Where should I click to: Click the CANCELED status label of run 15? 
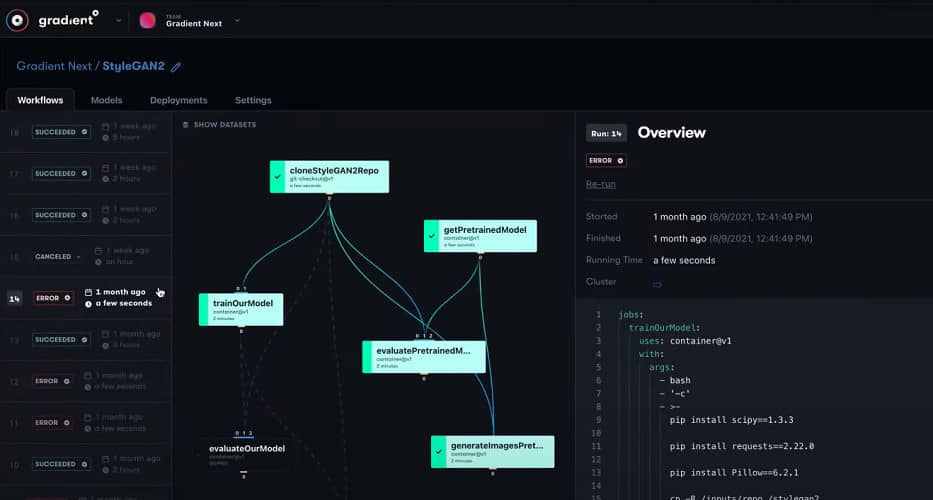click(53, 257)
